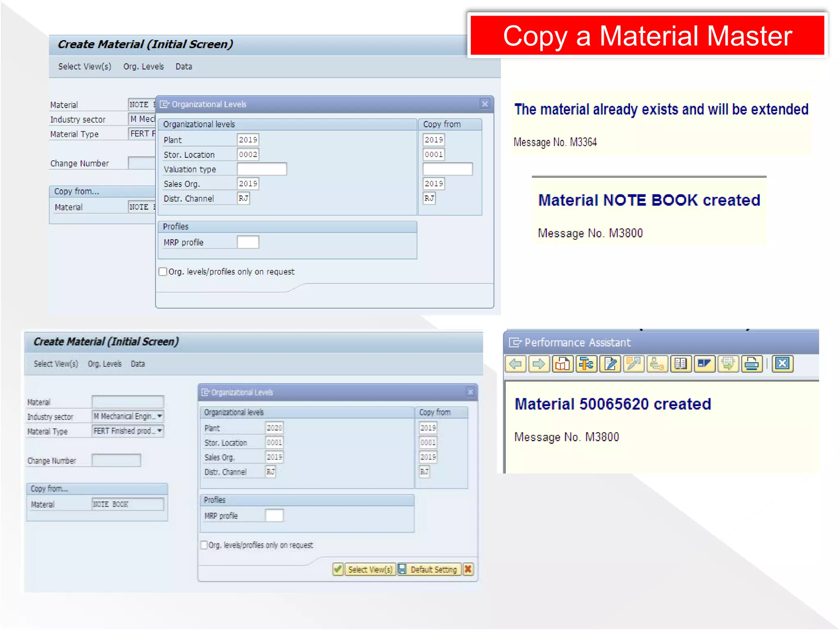
Task: Cancel with the red X button
Action: (x=468, y=569)
